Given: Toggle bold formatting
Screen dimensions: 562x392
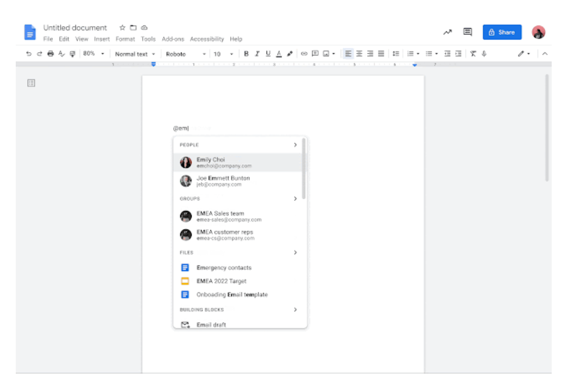Looking at the screenshot, I should pos(246,54).
